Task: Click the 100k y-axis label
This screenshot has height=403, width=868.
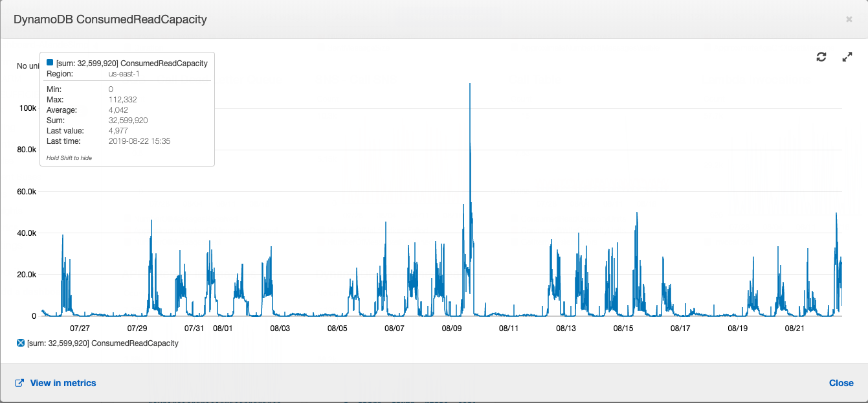Action: [27, 108]
